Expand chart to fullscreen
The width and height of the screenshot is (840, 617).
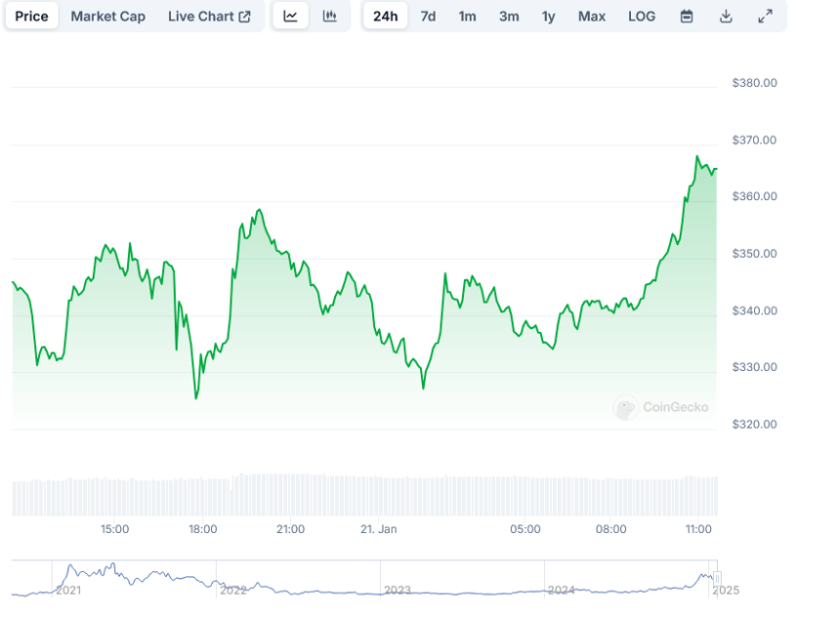coord(766,17)
